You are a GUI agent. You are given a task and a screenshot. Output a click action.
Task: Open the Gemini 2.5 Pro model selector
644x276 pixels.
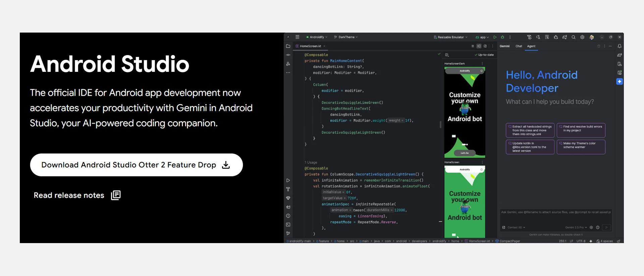point(576,228)
